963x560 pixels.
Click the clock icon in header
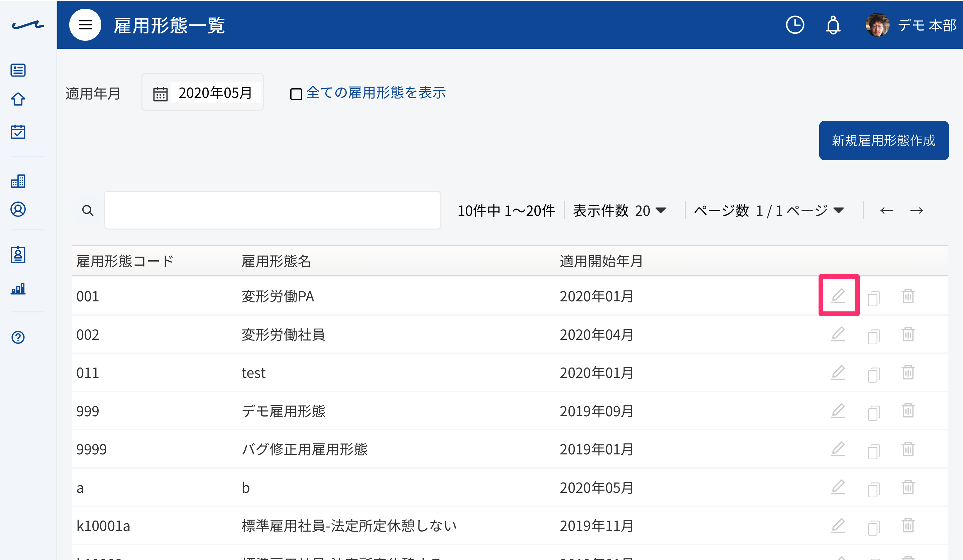(795, 25)
